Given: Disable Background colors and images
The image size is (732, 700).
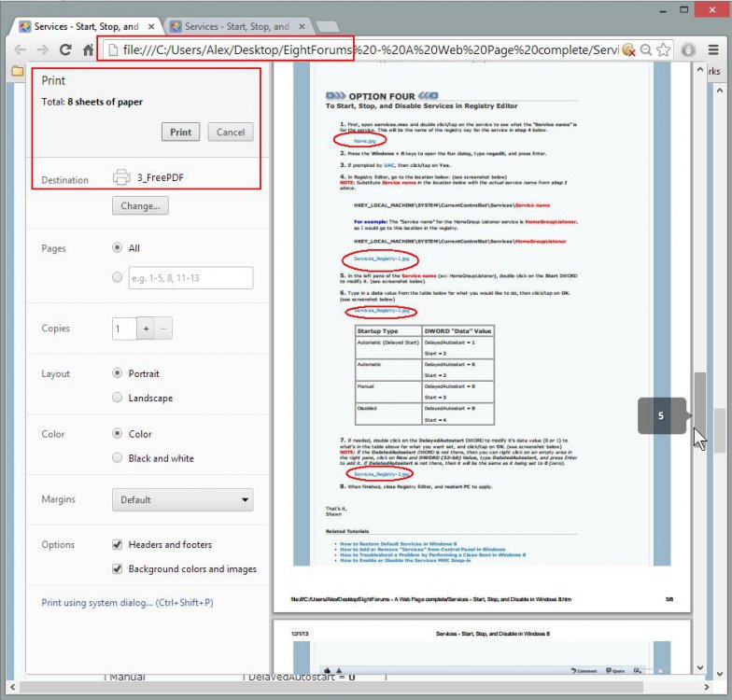Looking at the screenshot, I should point(118,568).
